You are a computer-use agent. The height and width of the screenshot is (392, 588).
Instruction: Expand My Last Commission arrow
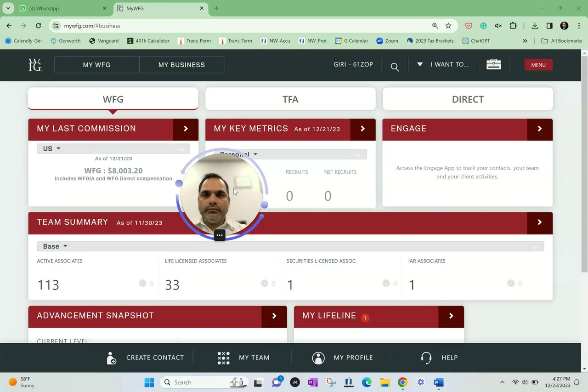[x=186, y=129]
